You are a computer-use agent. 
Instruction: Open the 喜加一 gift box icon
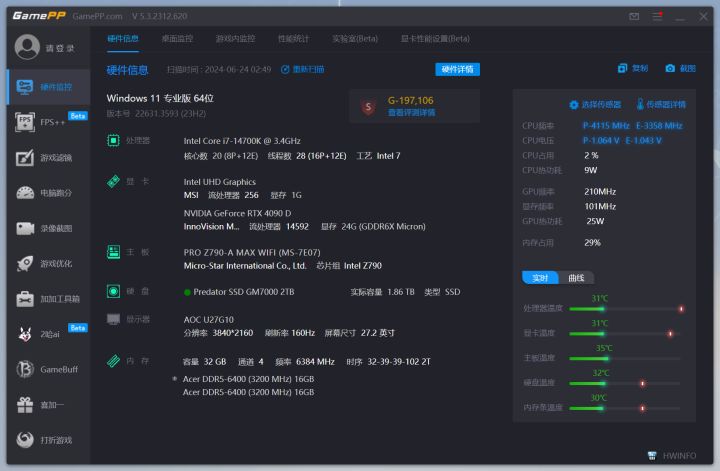pos(25,404)
